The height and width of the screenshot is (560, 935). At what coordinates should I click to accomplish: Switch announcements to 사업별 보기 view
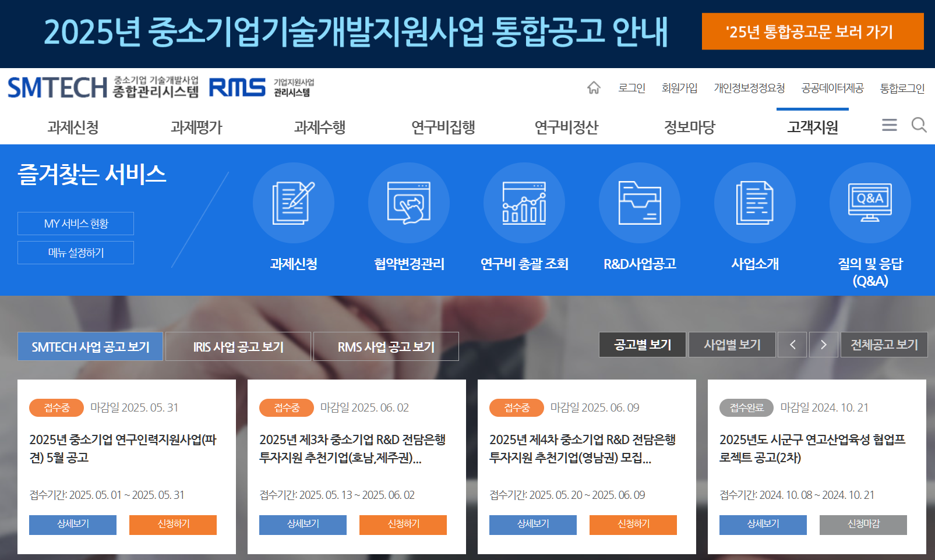point(732,344)
